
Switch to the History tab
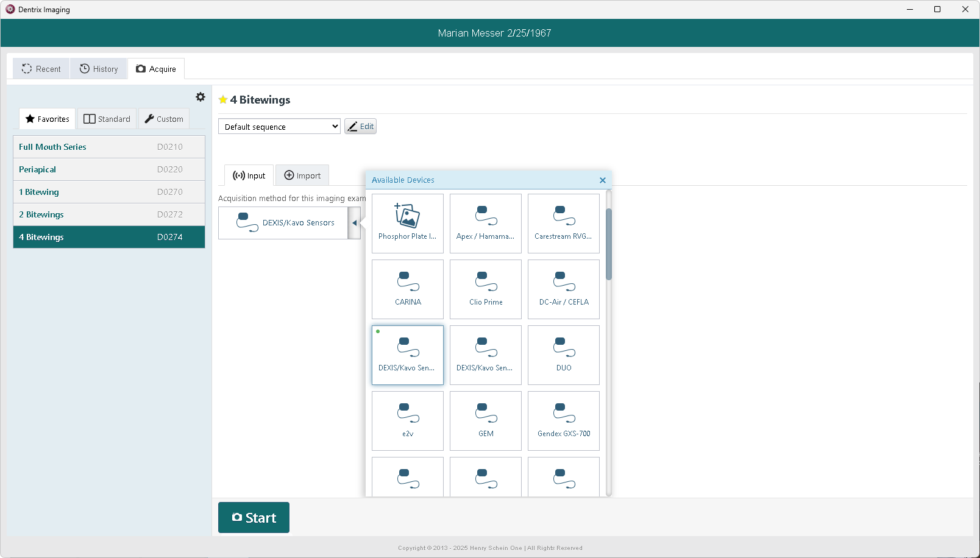99,69
